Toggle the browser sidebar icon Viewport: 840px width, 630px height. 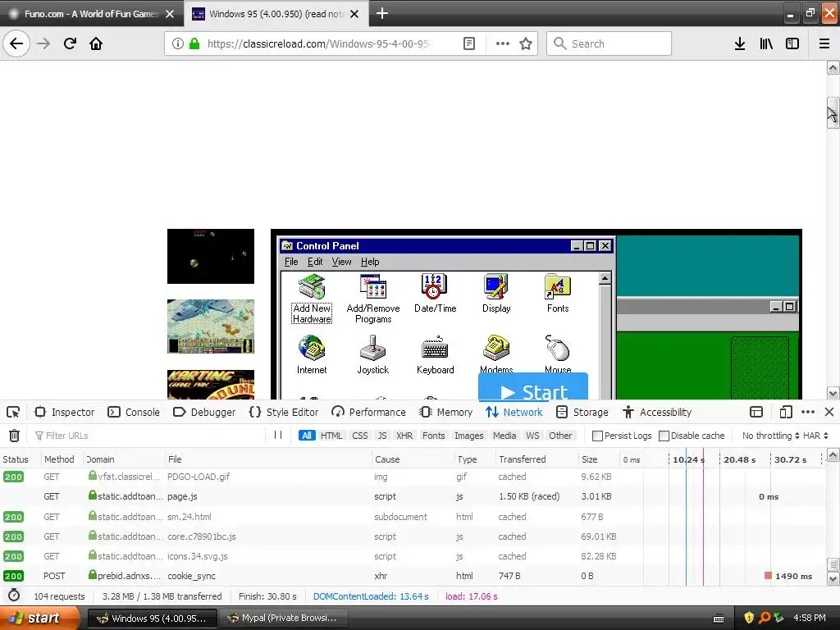click(x=792, y=43)
